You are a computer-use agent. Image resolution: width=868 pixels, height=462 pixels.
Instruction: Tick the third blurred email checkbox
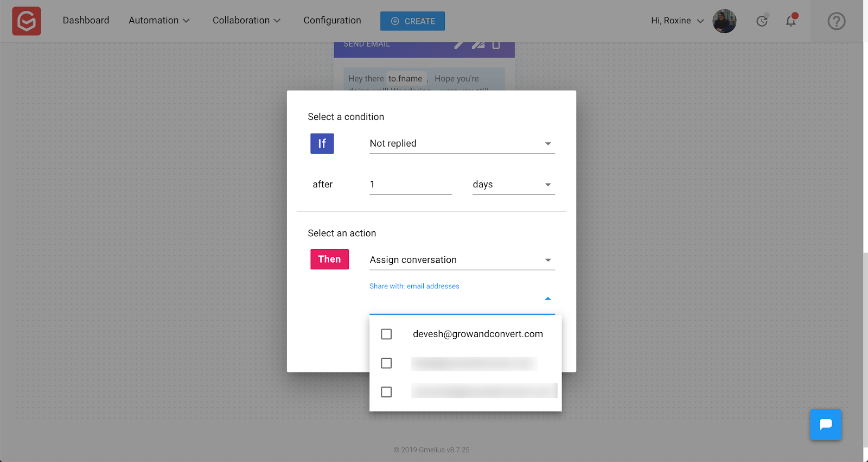tap(386, 392)
